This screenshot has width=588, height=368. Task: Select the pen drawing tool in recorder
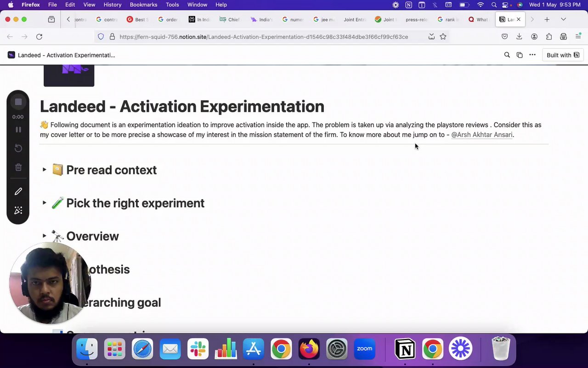click(x=18, y=191)
